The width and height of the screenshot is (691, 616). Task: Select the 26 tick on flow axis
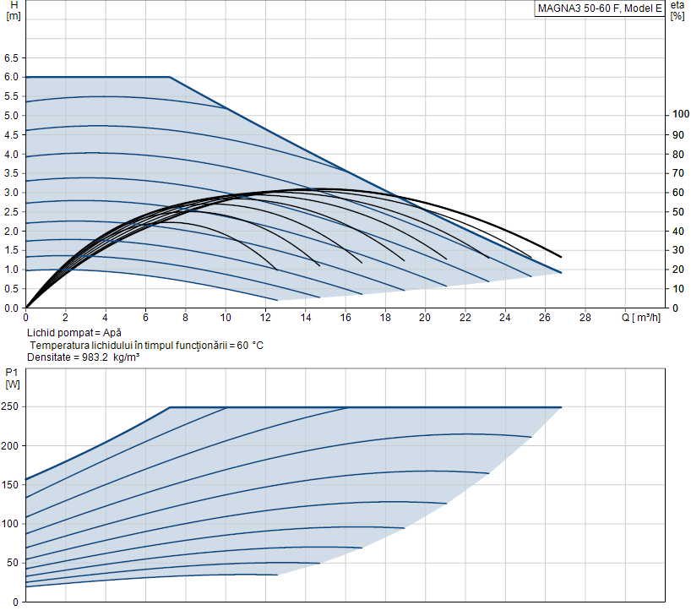545,318
